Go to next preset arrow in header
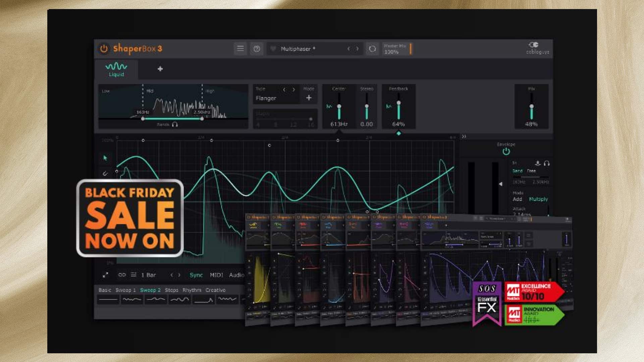Image resolution: width=644 pixels, height=362 pixels. coord(358,49)
